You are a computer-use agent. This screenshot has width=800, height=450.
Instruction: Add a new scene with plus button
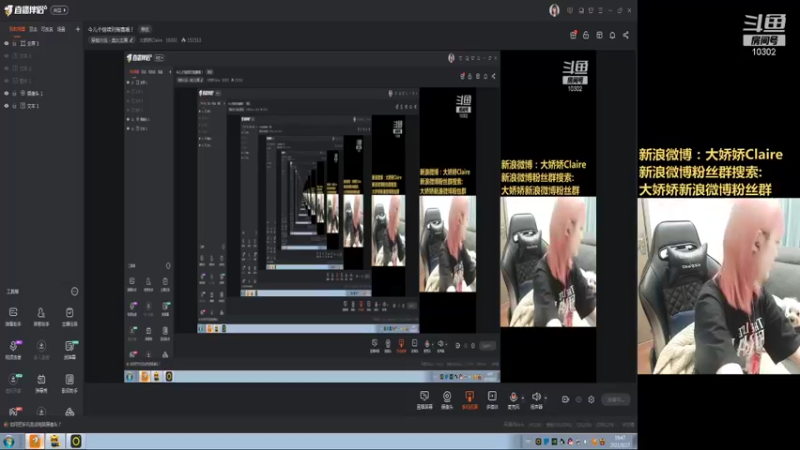(x=78, y=29)
